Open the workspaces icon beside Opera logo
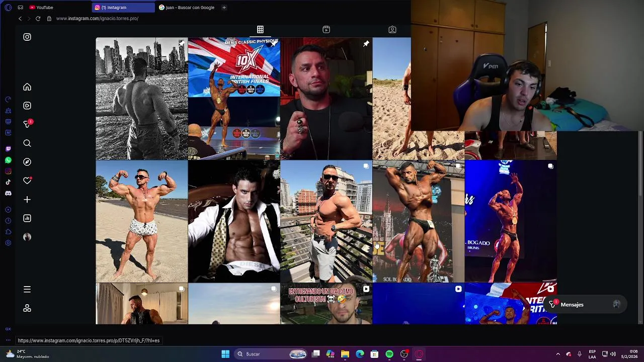 (x=20, y=8)
